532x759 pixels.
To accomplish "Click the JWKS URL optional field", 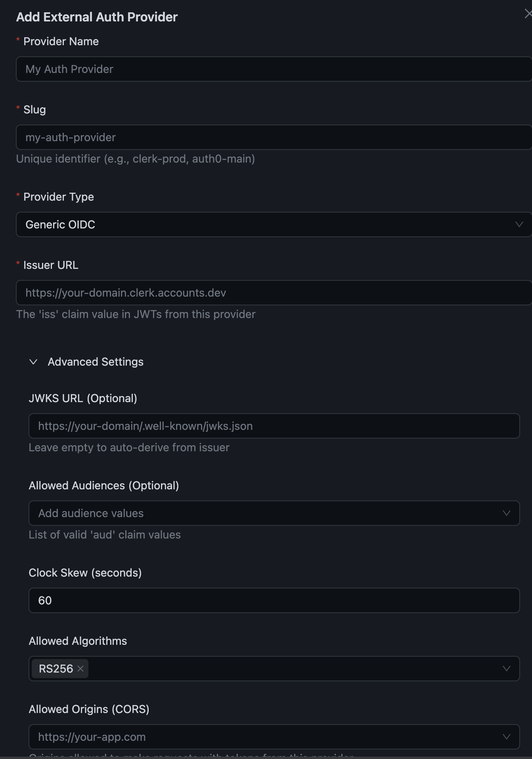I will pyautogui.click(x=274, y=426).
